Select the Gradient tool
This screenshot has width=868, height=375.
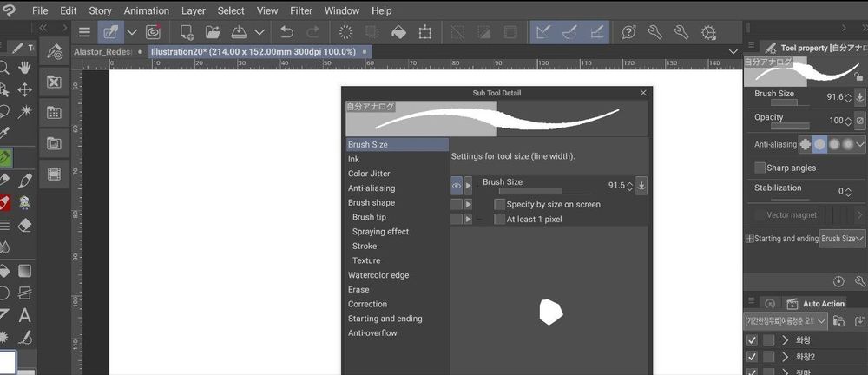tap(24, 271)
